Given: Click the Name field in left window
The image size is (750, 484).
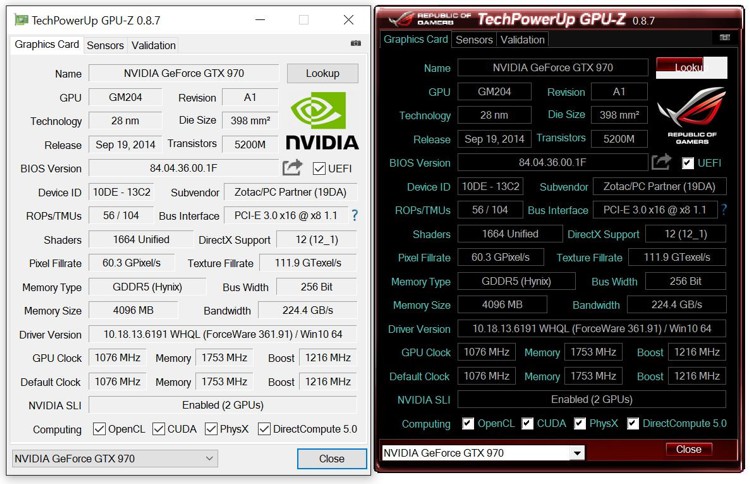Looking at the screenshot, I should (184, 73).
